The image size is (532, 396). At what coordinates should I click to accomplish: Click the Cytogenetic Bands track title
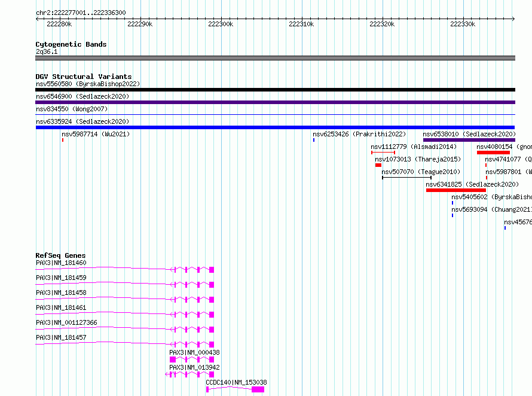point(71,44)
